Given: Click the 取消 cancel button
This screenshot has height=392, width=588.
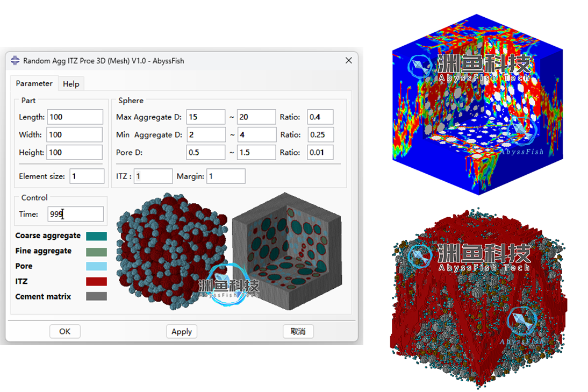Looking at the screenshot, I should tap(298, 331).
